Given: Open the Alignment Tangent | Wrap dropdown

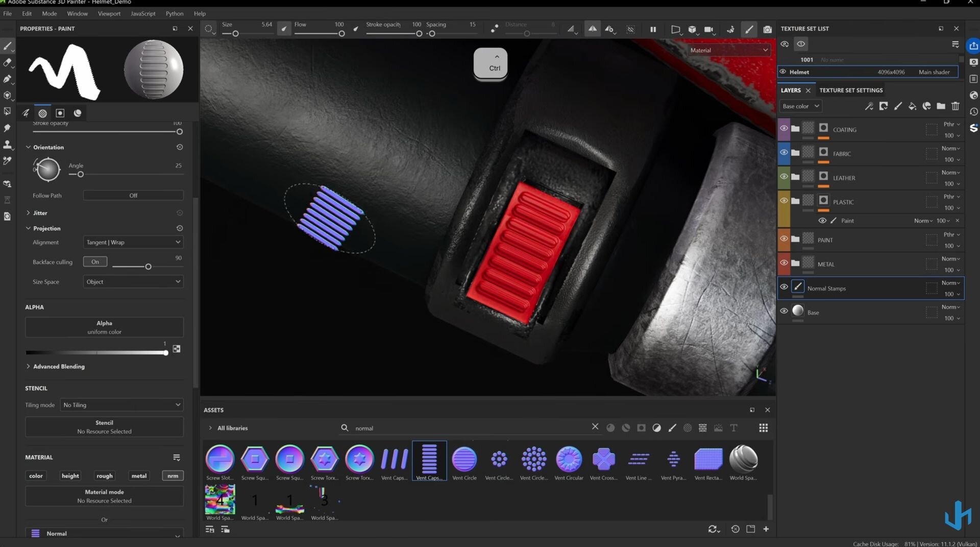Looking at the screenshot, I should tap(133, 242).
